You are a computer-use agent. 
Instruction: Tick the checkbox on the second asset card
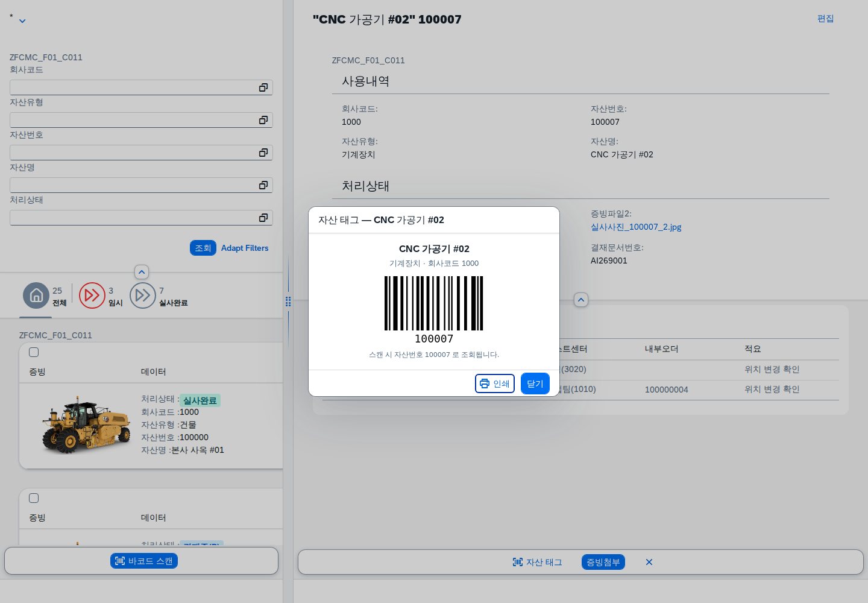tap(34, 498)
